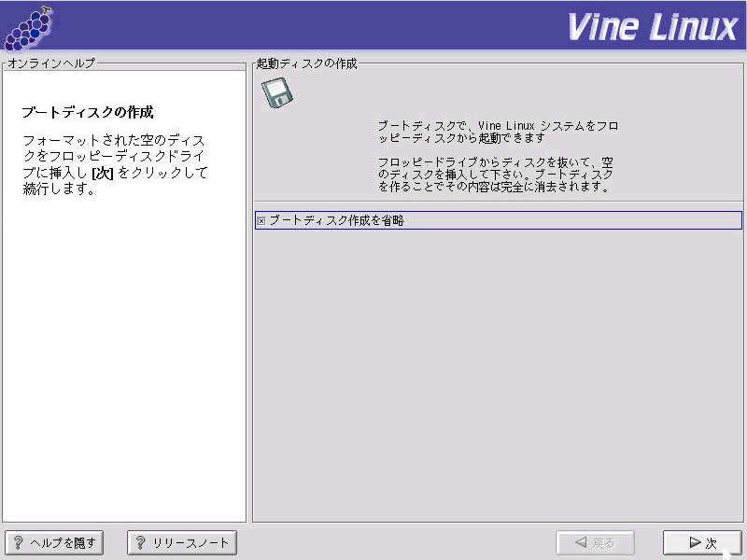Click the ブートディスクの作成 help heading
The width and height of the screenshot is (747, 560).
pos(88,112)
